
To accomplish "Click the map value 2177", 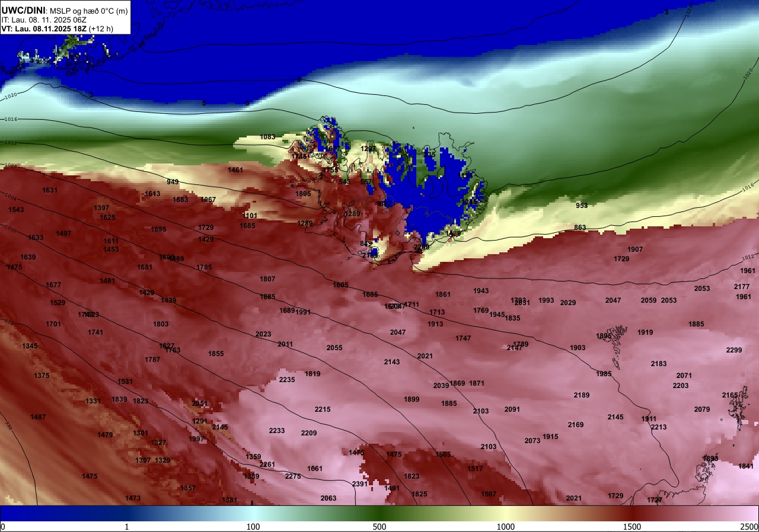I will point(742,287).
